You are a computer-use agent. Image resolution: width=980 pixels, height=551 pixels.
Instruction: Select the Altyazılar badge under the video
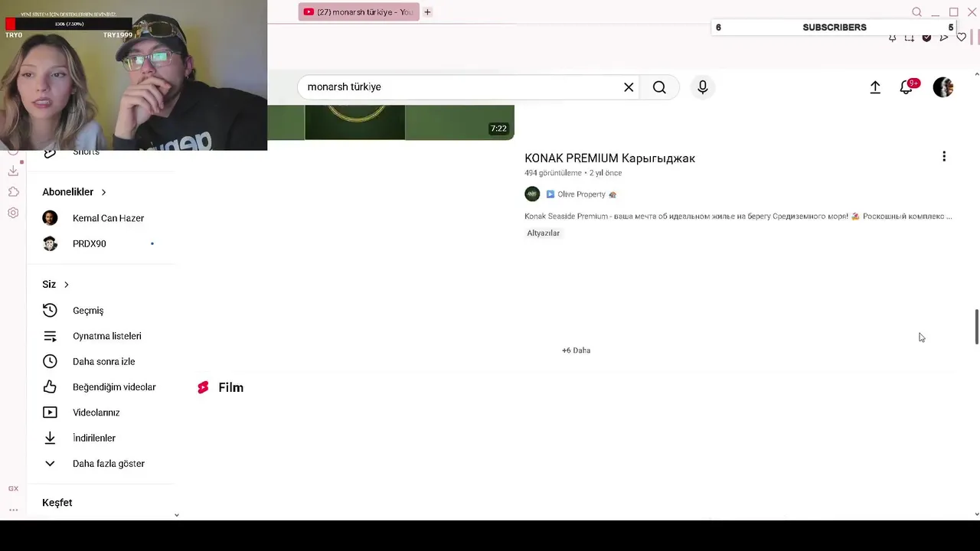tap(543, 233)
